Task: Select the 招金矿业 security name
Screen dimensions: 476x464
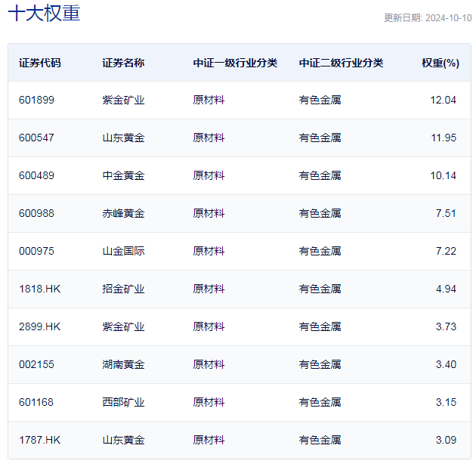Action: pyautogui.click(x=123, y=289)
